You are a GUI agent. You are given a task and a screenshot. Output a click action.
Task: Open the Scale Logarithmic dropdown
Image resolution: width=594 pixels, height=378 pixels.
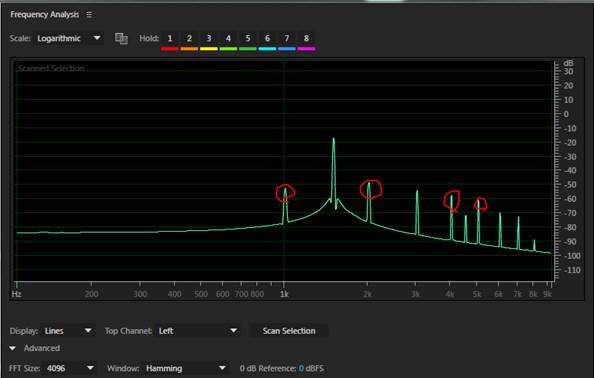point(69,38)
